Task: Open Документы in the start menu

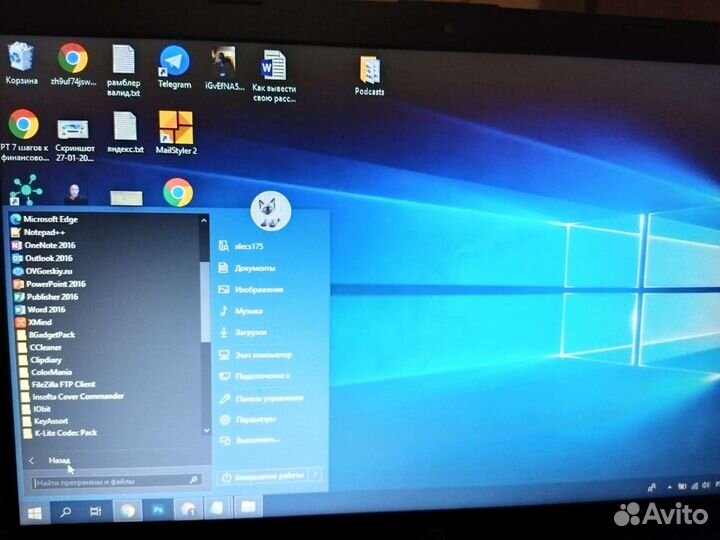Action: point(247,268)
